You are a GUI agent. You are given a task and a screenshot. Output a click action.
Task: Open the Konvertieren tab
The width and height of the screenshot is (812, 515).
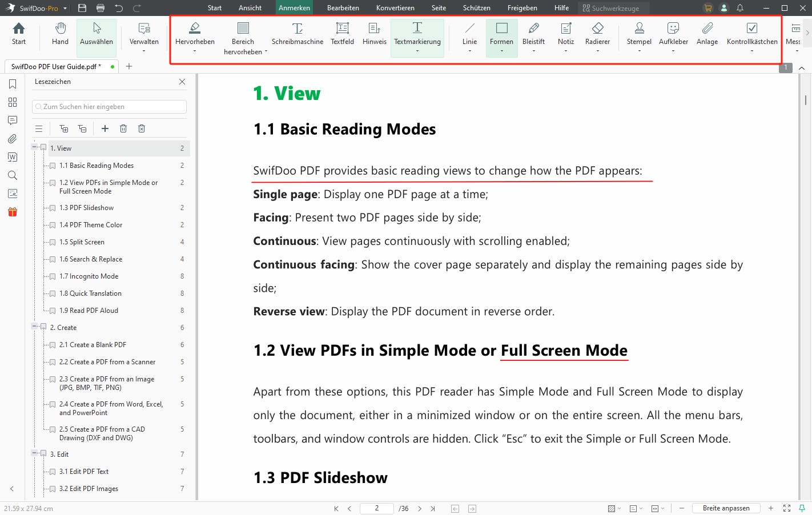tap(395, 8)
